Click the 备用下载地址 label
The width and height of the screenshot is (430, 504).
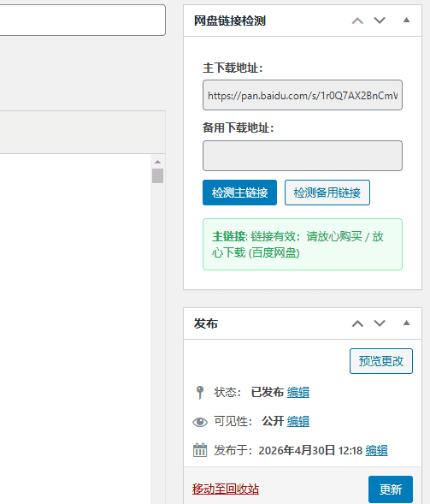click(x=238, y=128)
